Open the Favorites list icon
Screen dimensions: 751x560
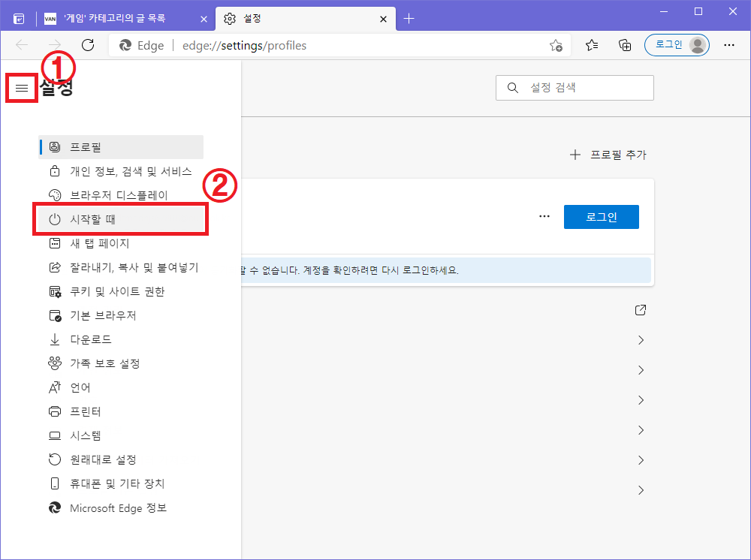(592, 45)
